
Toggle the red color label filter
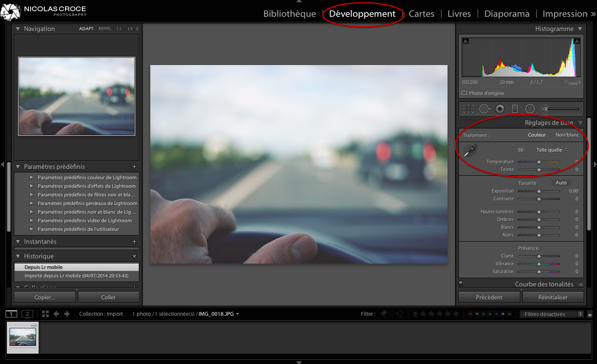click(470, 314)
